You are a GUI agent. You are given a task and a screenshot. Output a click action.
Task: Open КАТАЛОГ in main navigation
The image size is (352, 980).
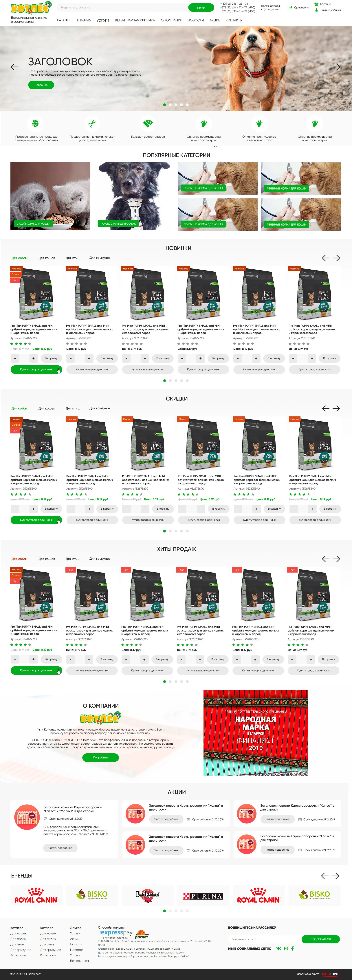(x=64, y=20)
